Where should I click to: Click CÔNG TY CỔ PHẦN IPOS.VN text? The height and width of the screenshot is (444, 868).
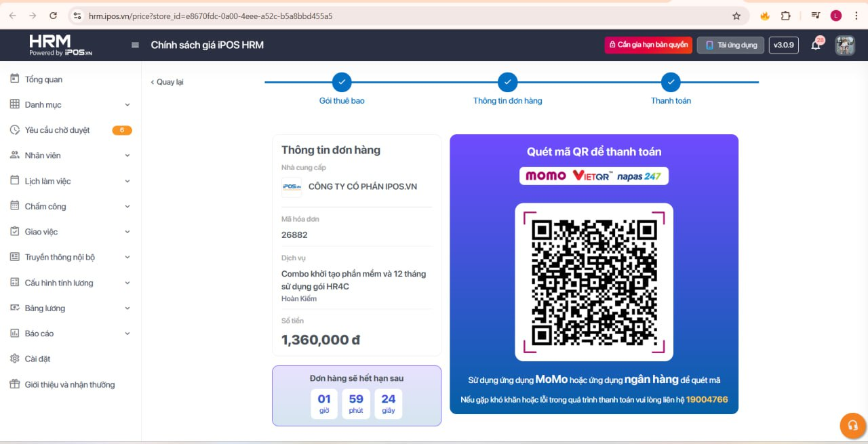coord(363,186)
